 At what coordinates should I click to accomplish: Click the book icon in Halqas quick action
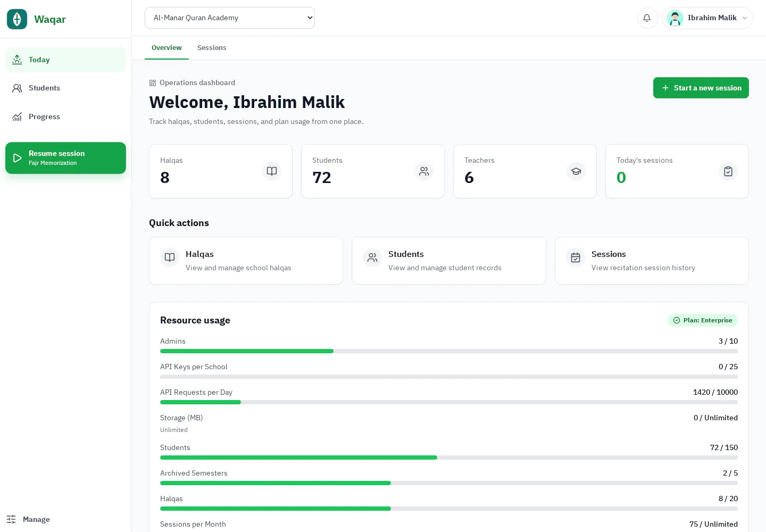170,257
